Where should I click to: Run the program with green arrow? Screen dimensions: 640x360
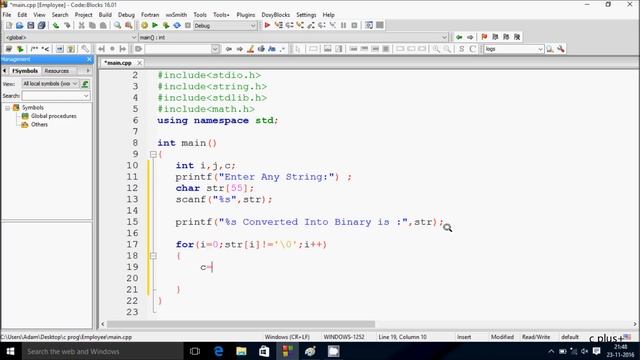pyautogui.click(x=155, y=25)
